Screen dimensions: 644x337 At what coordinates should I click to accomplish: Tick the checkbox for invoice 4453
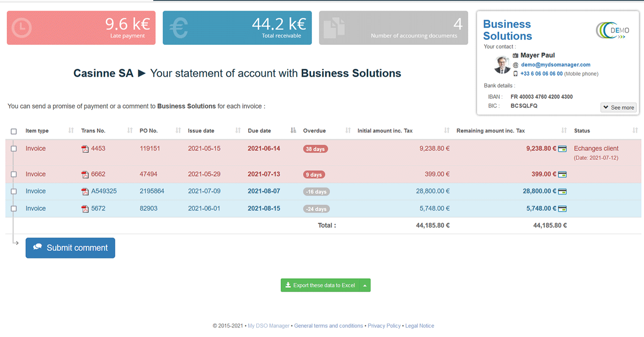(14, 149)
